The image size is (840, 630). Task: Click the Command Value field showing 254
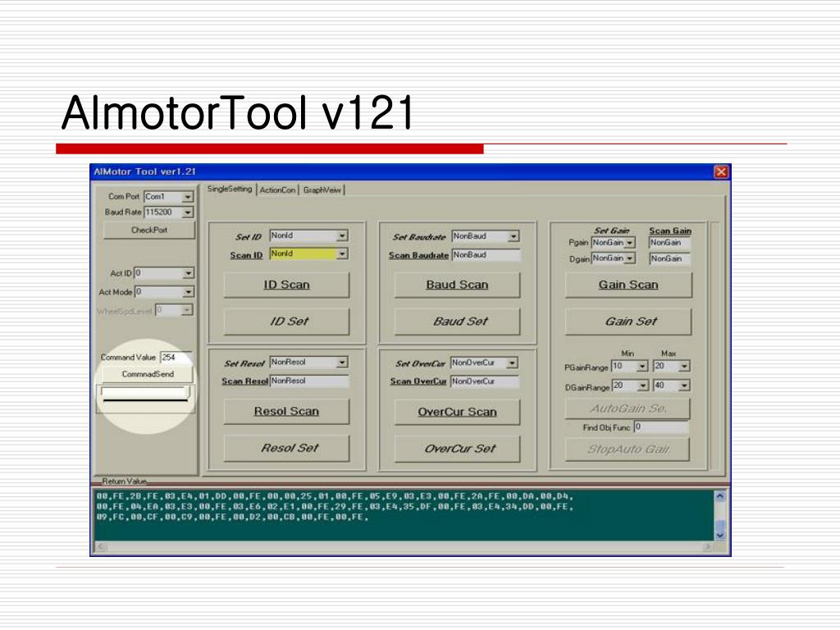(x=176, y=358)
